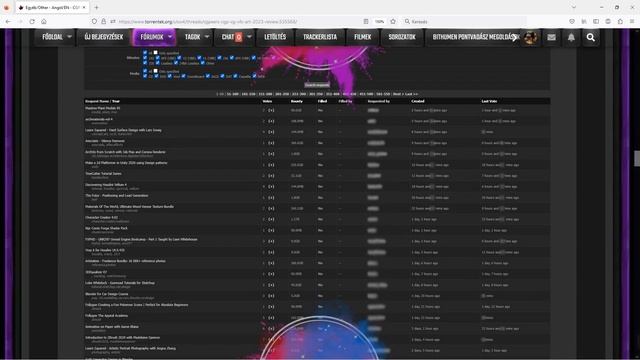
Task: Go to results page 51-100
Action: (x=233, y=94)
